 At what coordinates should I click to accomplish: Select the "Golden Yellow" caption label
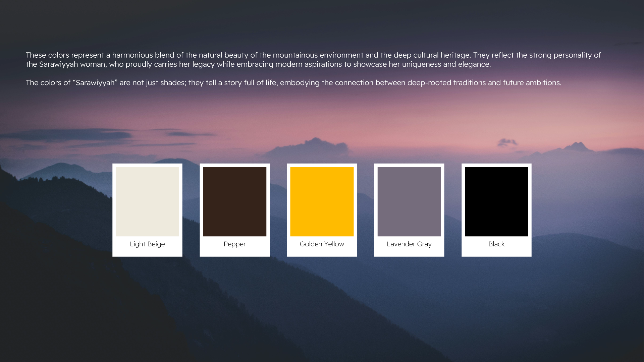point(322,244)
